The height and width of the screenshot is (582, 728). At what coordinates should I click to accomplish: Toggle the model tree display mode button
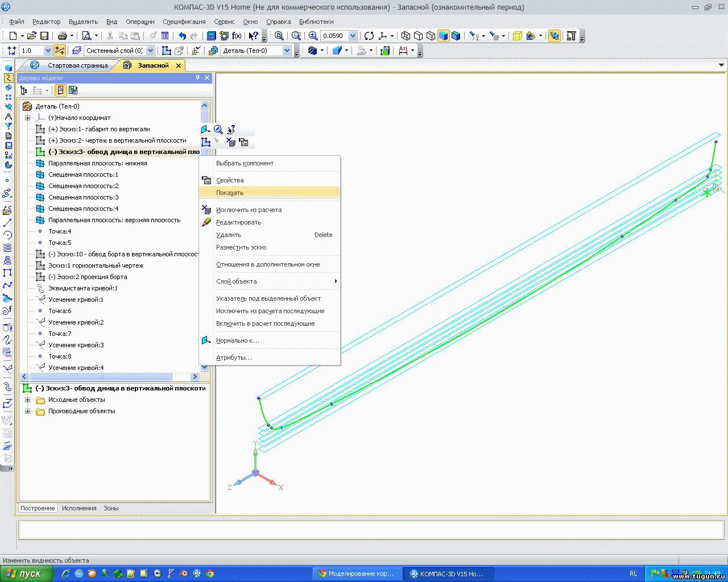pyautogui.click(x=60, y=90)
